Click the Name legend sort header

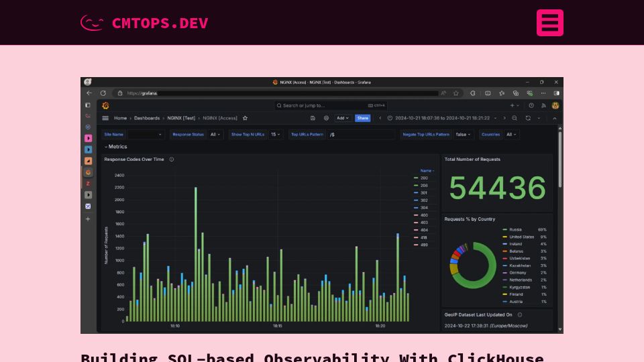coord(427,171)
